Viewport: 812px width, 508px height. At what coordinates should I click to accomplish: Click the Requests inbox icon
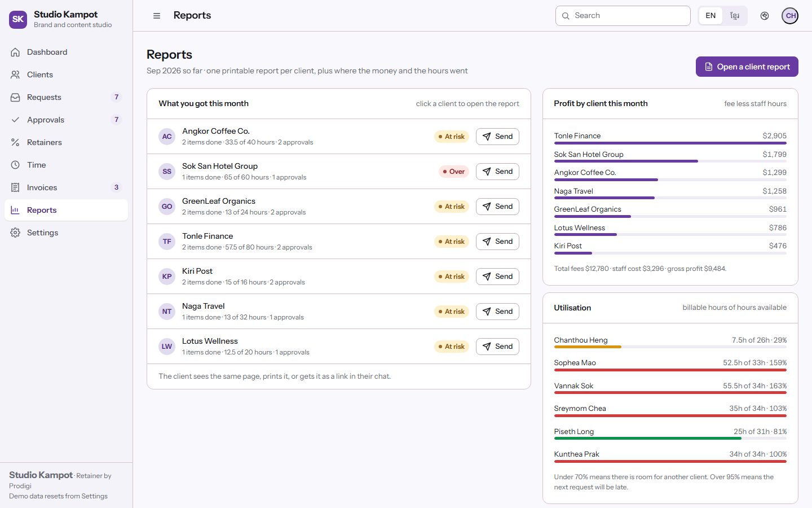(15, 97)
